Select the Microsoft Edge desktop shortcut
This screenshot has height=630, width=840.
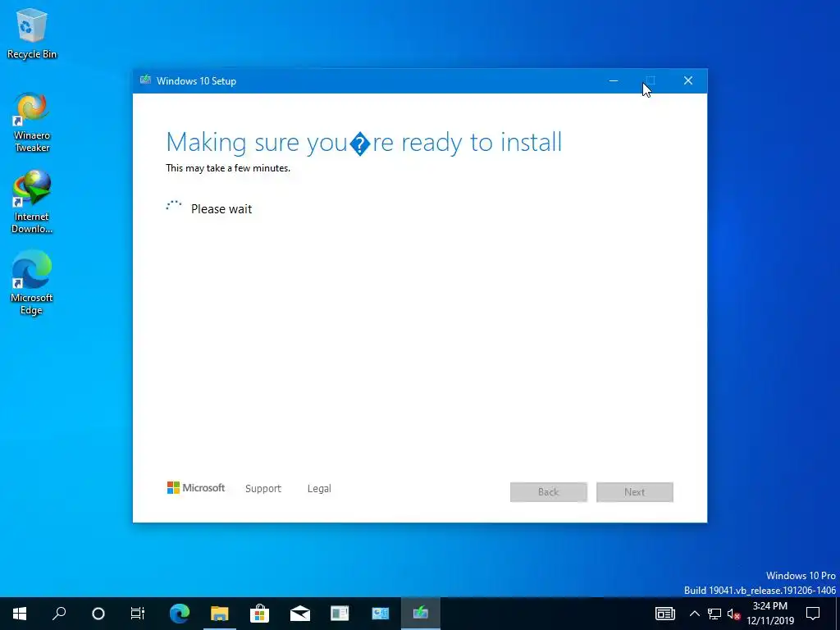[32, 282]
